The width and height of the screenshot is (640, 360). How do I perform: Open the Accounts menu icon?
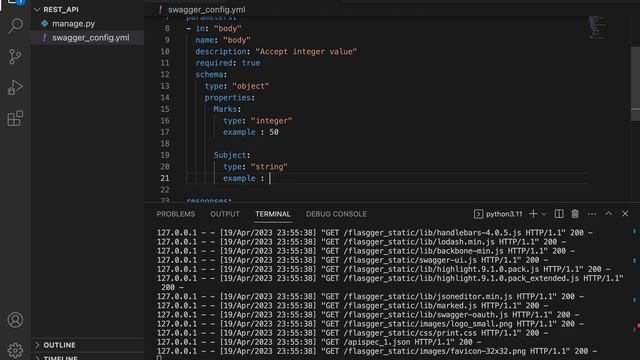pos(15,320)
